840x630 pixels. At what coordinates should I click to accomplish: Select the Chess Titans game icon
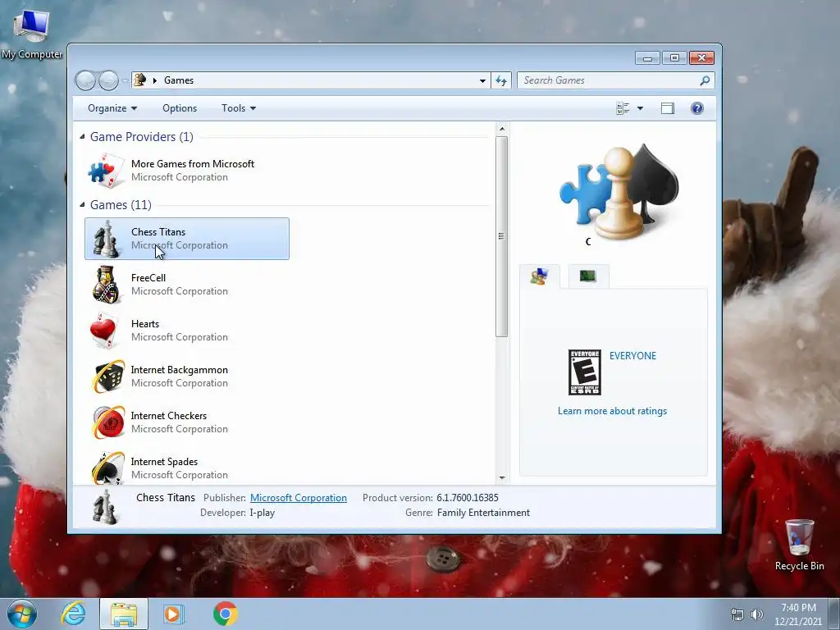click(106, 239)
